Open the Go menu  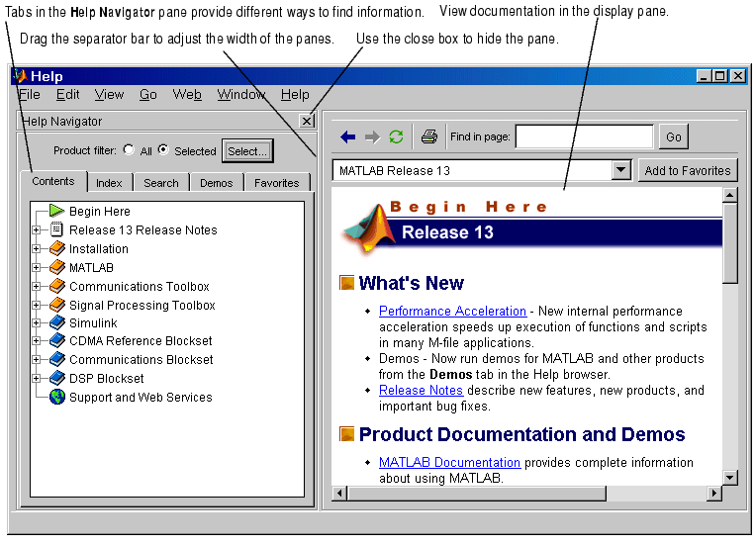[148, 94]
